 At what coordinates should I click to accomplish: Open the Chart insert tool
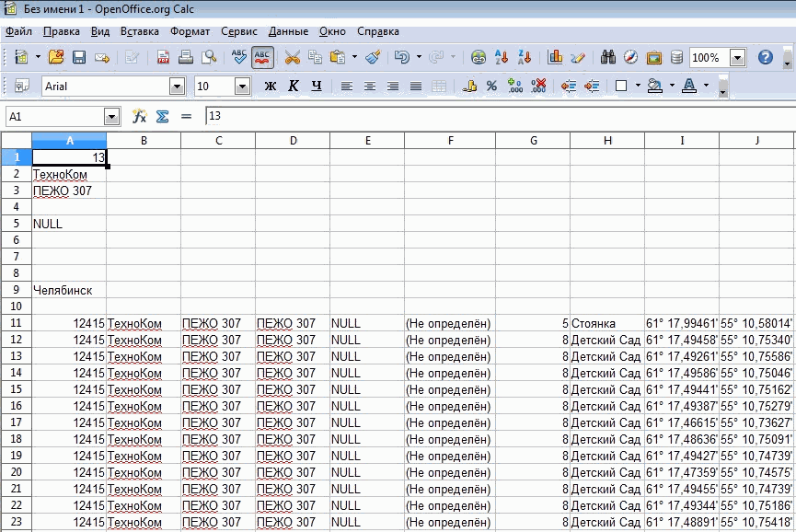(555, 57)
